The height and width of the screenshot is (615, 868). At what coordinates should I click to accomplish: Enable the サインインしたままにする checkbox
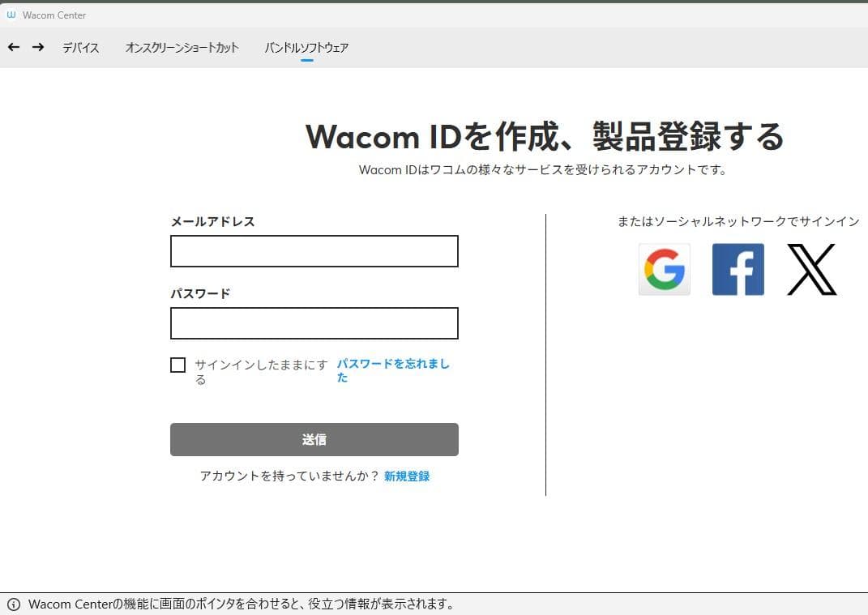pyautogui.click(x=177, y=365)
